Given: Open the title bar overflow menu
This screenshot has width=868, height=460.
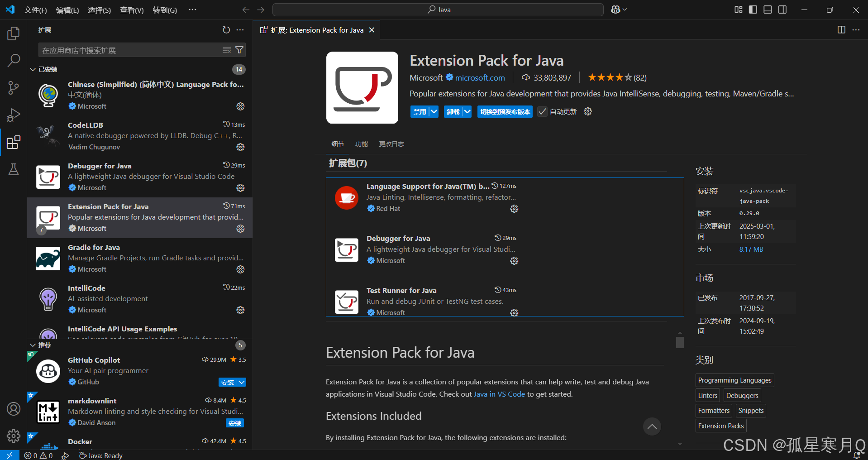Looking at the screenshot, I should (x=192, y=10).
